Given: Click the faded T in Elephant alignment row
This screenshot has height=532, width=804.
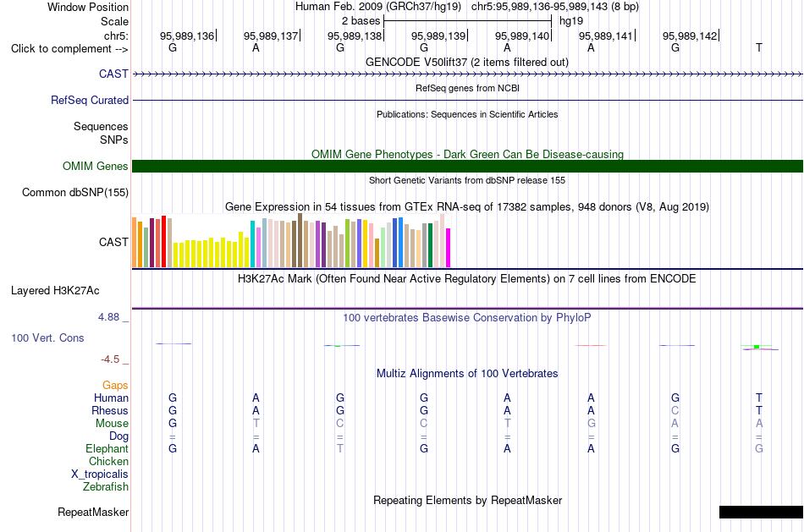Looking at the screenshot, I should pos(340,448).
